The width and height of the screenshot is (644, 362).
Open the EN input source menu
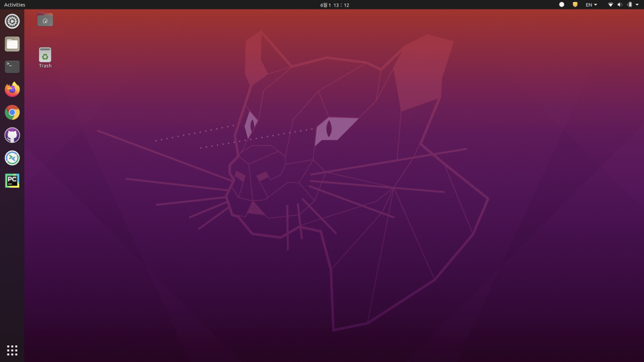[x=591, y=5]
